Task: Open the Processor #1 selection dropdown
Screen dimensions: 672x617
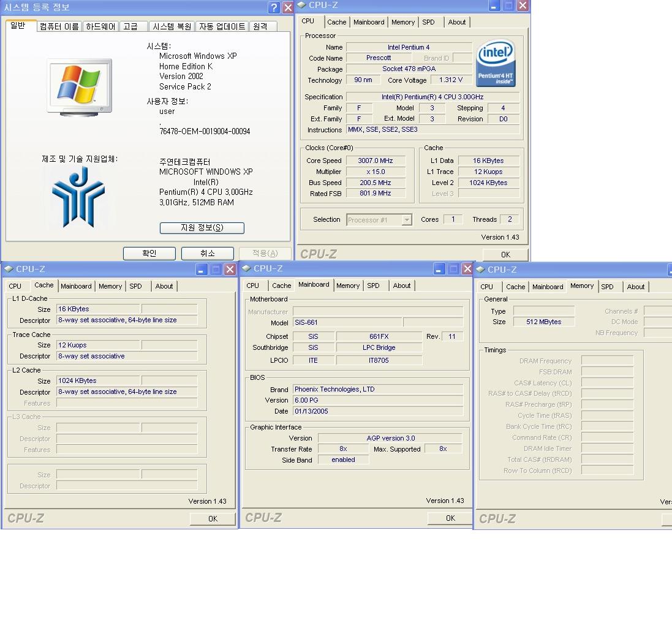Action: (407, 220)
